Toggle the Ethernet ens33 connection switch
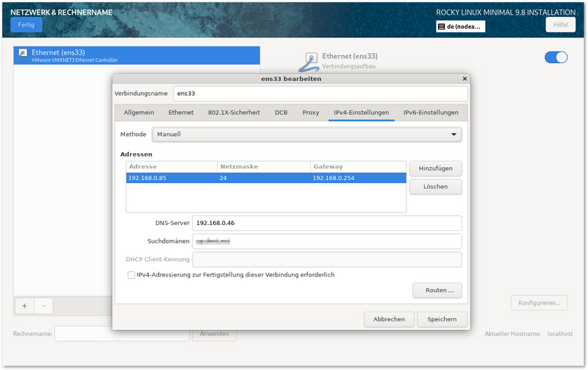Screen dimensions: 588x370 click(x=556, y=57)
